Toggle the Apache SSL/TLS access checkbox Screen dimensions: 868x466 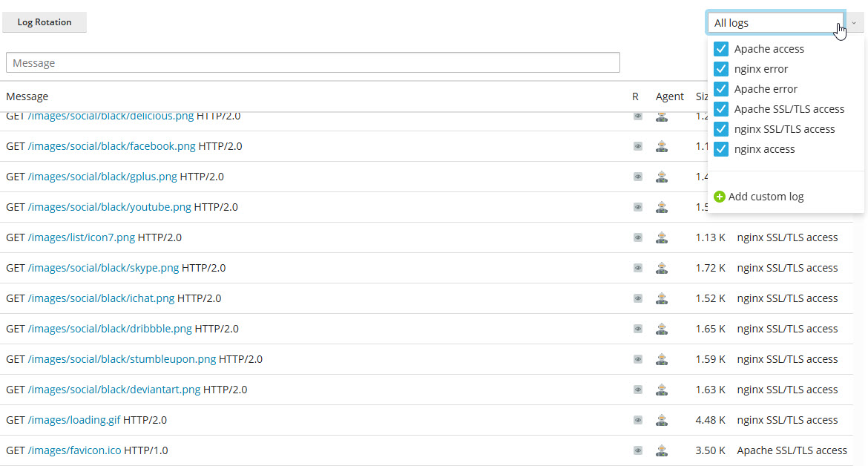coord(721,109)
